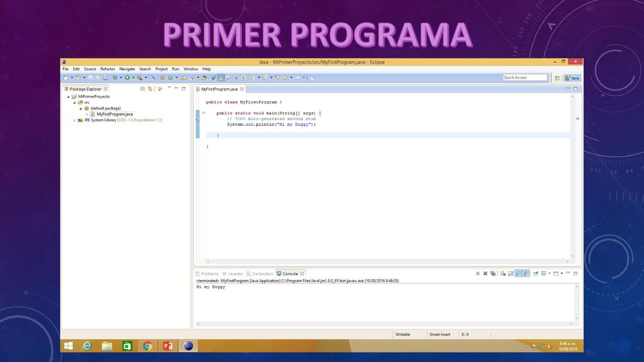Viewport: 644px width, 362px height.
Task: Click the Open Type toolbar icon
Action: pos(184,77)
